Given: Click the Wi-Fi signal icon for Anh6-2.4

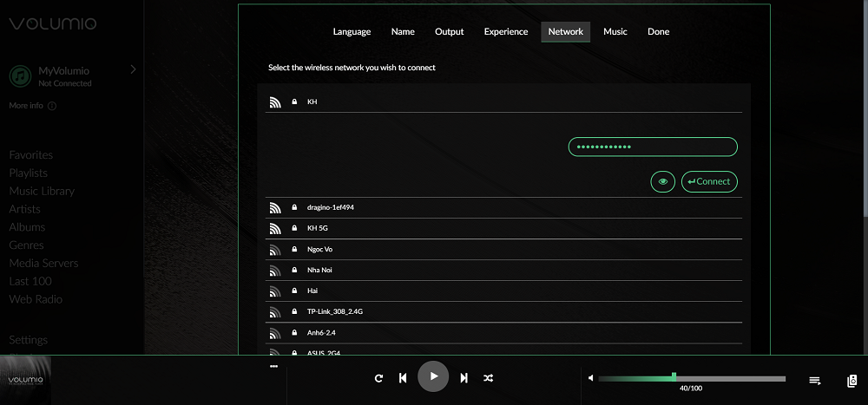Looking at the screenshot, I should click(x=275, y=333).
